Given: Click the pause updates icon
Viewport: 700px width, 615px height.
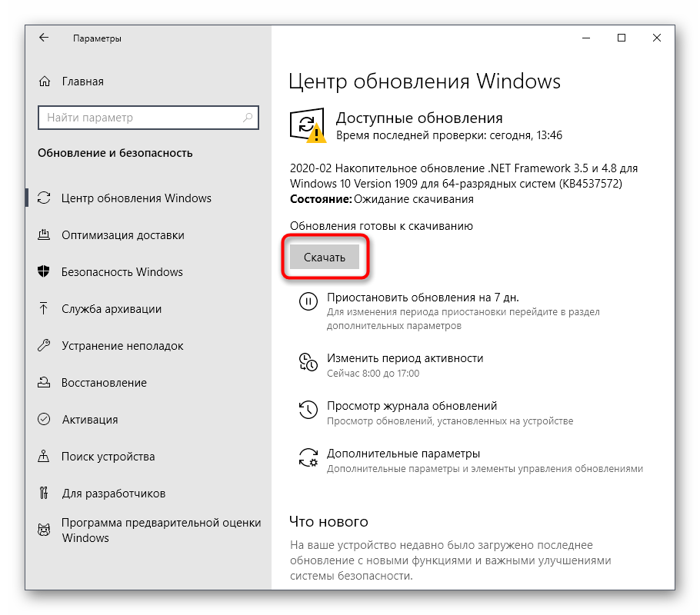Looking at the screenshot, I should click(308, 301).
